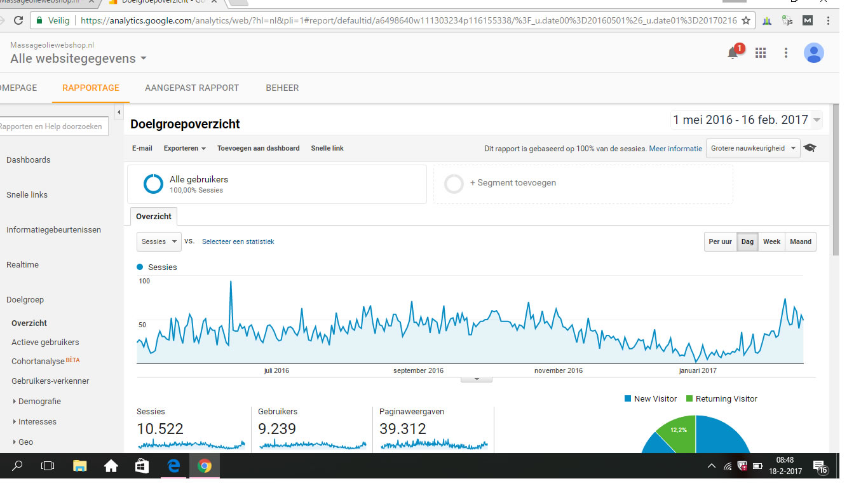Open the notifications bell icon
868x488 pixels.
point(733,53)
